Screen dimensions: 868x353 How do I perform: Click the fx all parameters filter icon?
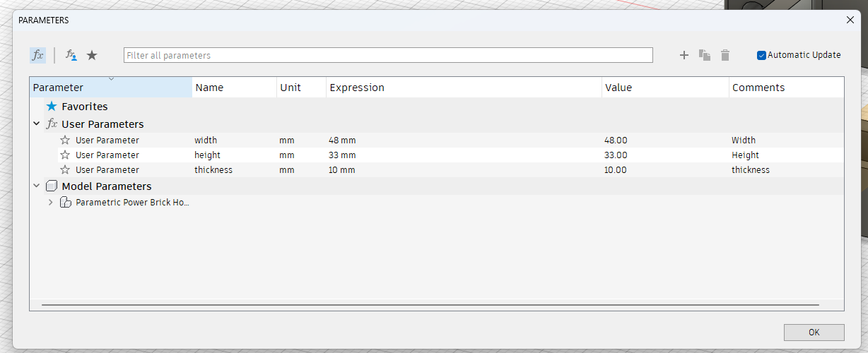click(x=37, y=55)
